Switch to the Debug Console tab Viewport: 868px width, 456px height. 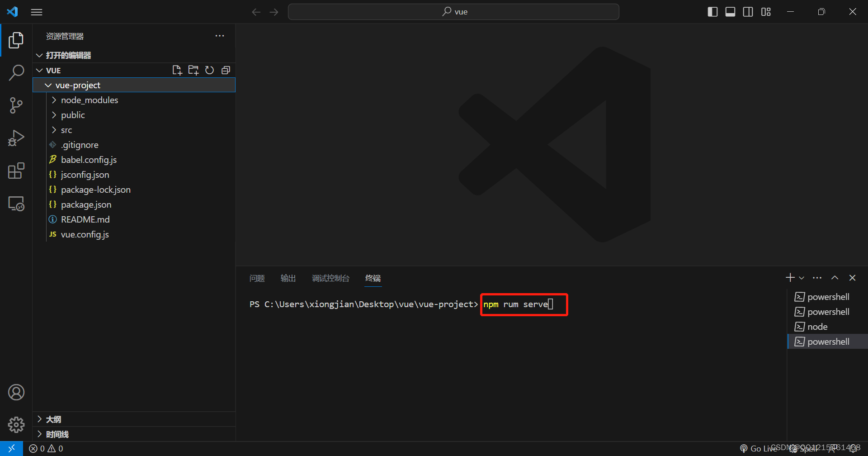(x=330, y=278)
